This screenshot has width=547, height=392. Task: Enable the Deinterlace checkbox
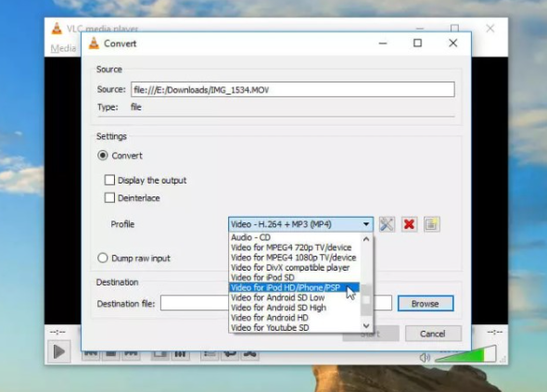[x=109, y=198]
